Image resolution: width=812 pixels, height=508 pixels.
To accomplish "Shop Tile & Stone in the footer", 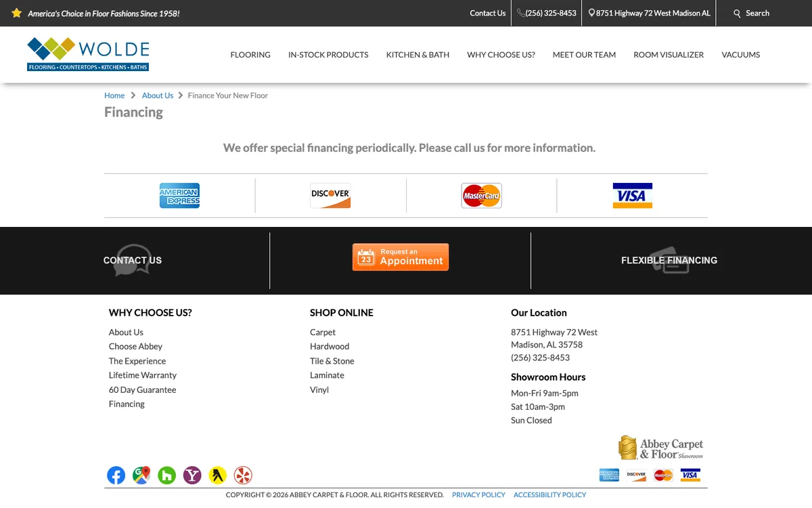I will pos(332,361).
